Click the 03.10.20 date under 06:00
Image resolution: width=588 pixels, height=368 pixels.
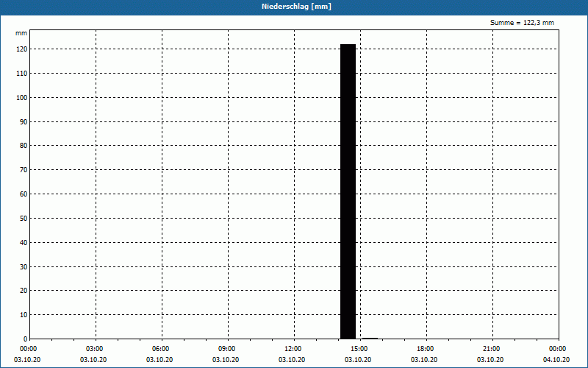click(x=159, y=360)
